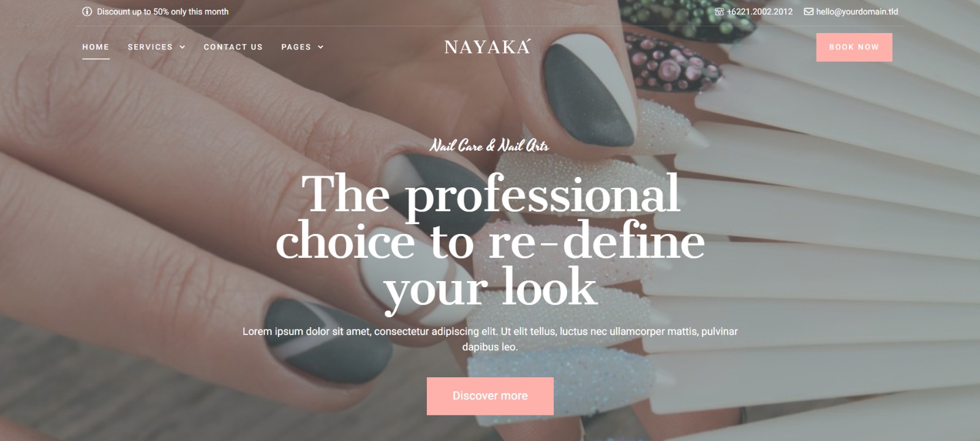Click the Lorem ipsum paragraph under headline
Screen dimensions: 980x441
(490, 339)
